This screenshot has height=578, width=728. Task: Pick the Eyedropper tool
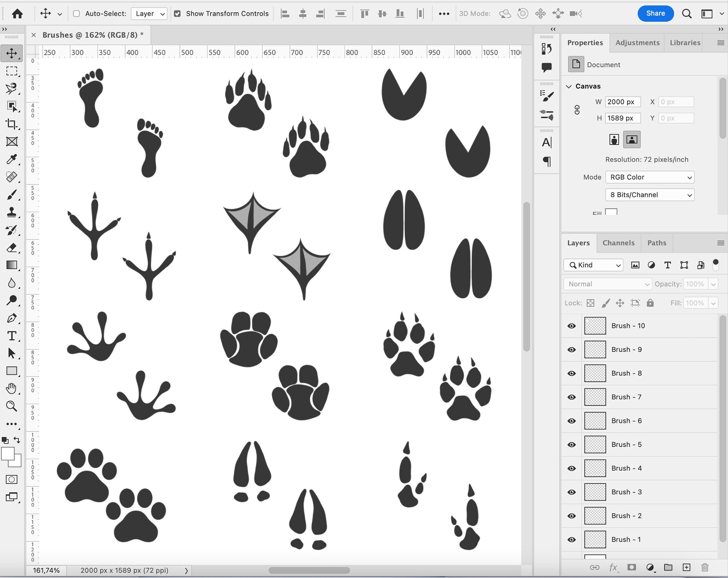12,159
